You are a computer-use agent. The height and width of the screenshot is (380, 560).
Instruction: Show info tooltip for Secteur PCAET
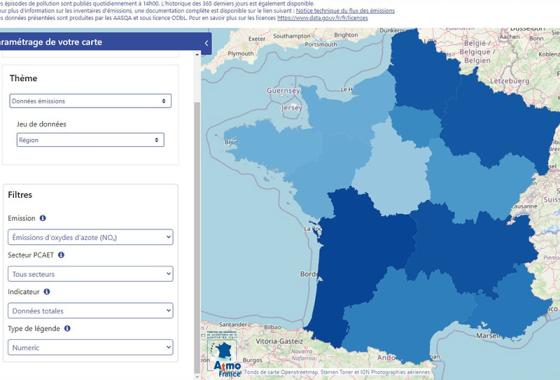(x=61, y=255)
